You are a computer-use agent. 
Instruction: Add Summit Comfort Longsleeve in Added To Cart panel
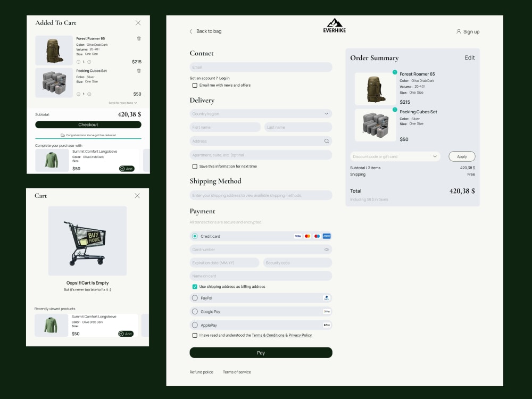(x=127, y=169)
